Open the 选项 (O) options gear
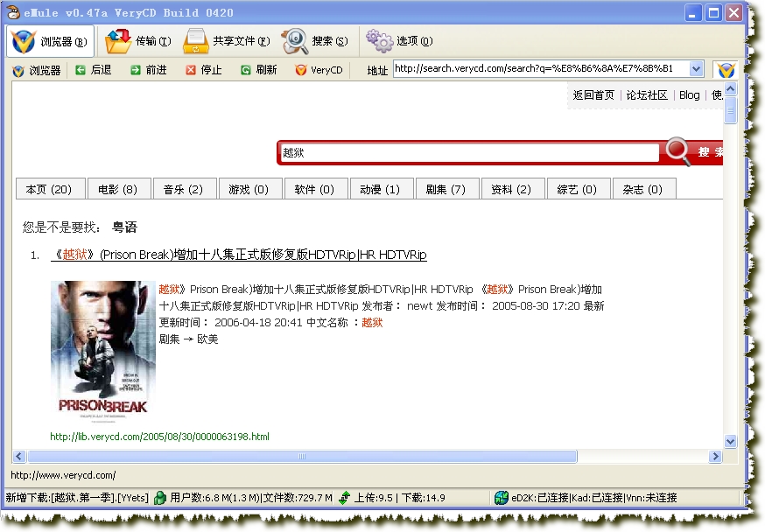The image size is (765, 532). [400, 41]
